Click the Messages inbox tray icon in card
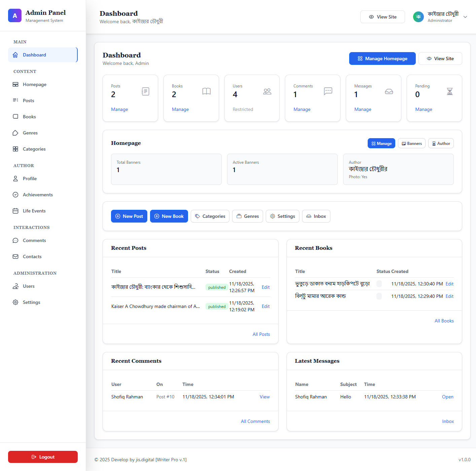Screen dimensions: 476x471 coord(389,91)
